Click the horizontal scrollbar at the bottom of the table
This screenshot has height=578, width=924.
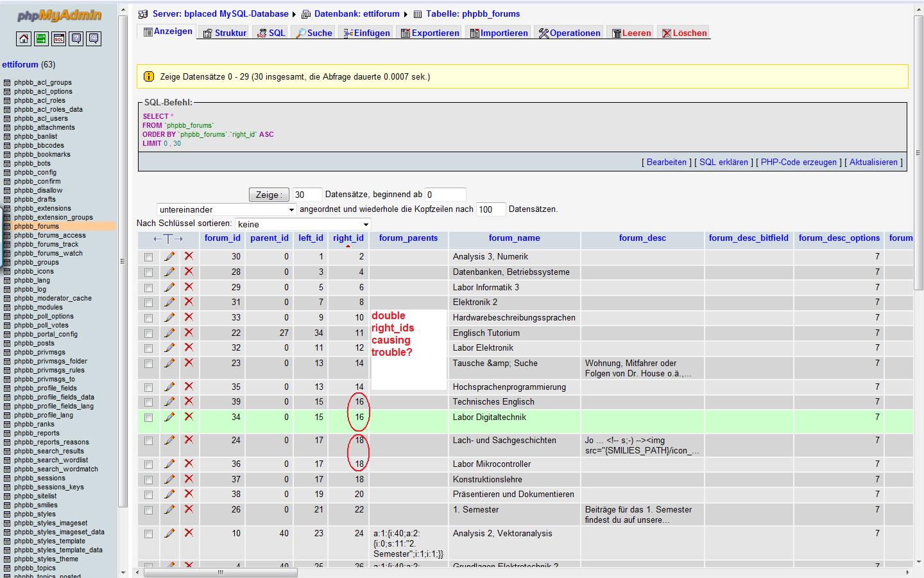(219, 572)
